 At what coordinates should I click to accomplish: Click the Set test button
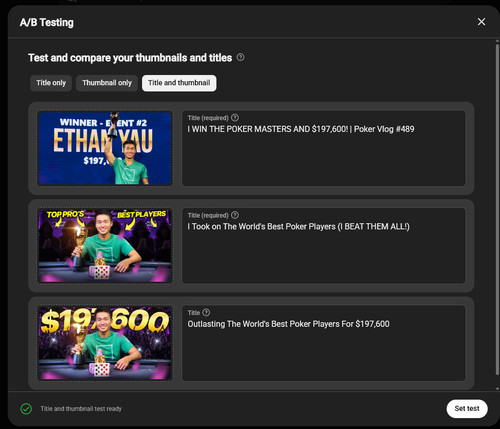click(467, 409)
